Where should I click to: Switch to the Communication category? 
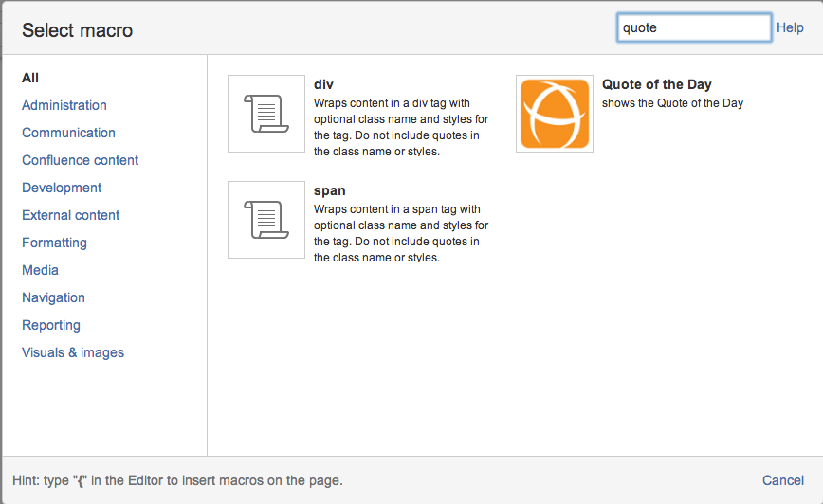[x=68, y=133]
